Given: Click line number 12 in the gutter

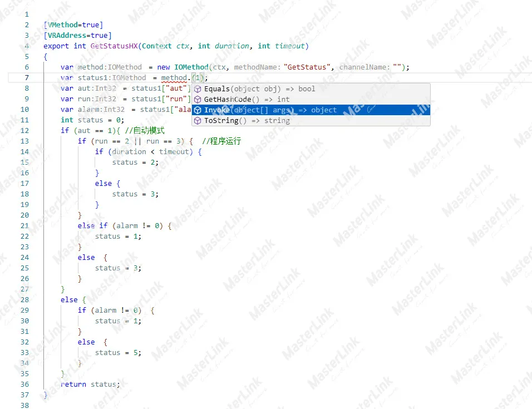Looking at the screenshot, I should click(x=24, y=131).
